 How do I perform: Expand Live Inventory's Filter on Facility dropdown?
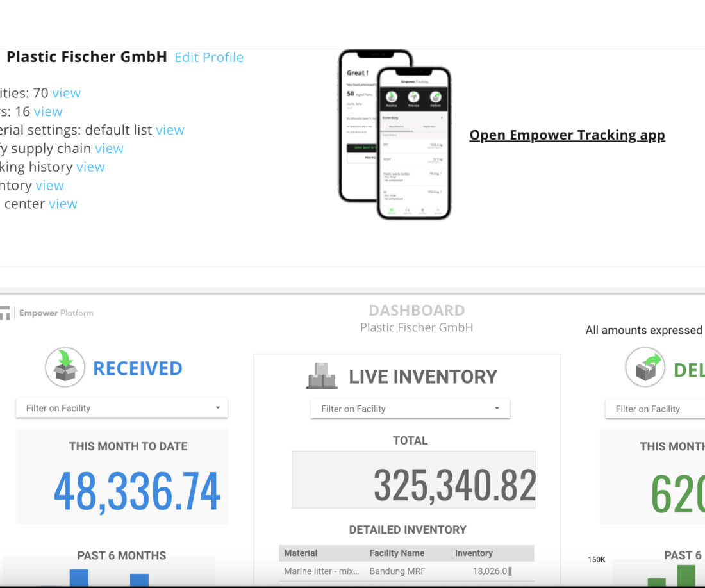point(410,409)
